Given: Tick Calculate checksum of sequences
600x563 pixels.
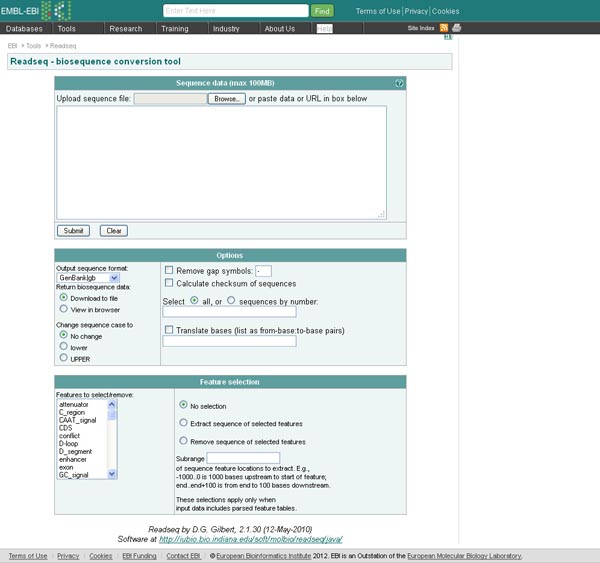Looking at the screenshot, I should [169, 283].
